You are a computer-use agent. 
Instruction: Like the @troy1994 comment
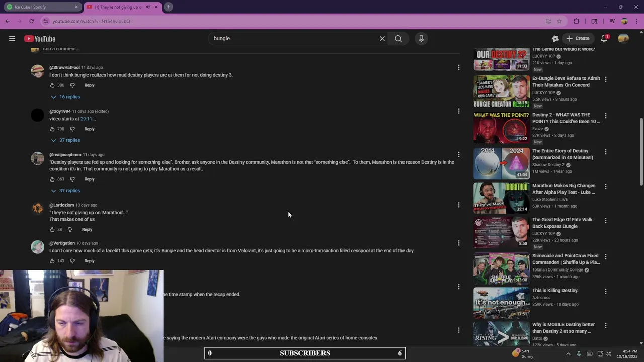[x=52, y=129]
